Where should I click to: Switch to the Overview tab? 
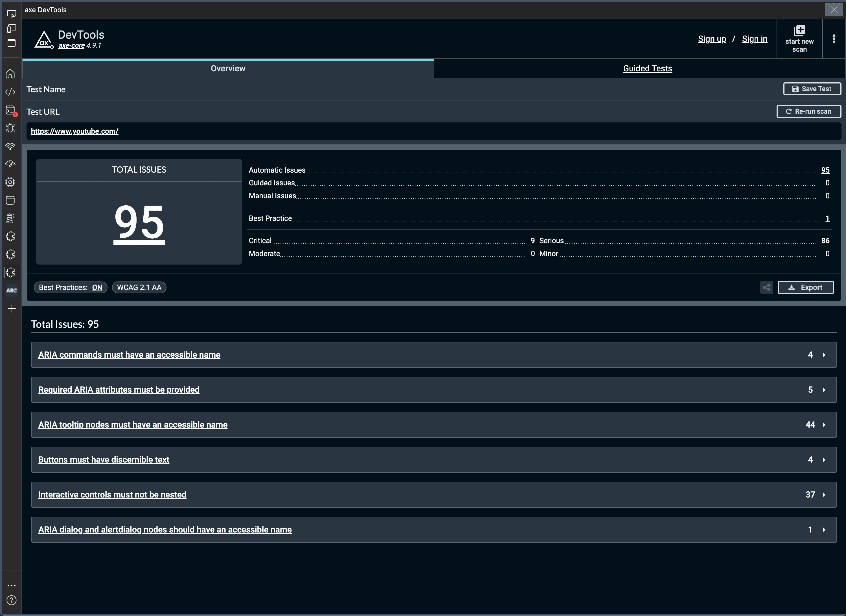(228, 68)
